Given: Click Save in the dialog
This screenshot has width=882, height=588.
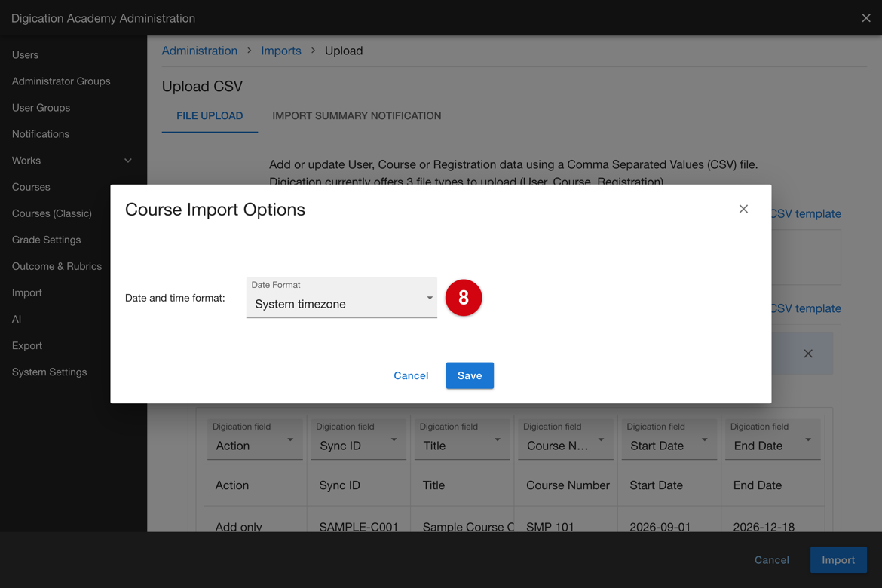Looking at the screenshot, I should pos(470,375).
